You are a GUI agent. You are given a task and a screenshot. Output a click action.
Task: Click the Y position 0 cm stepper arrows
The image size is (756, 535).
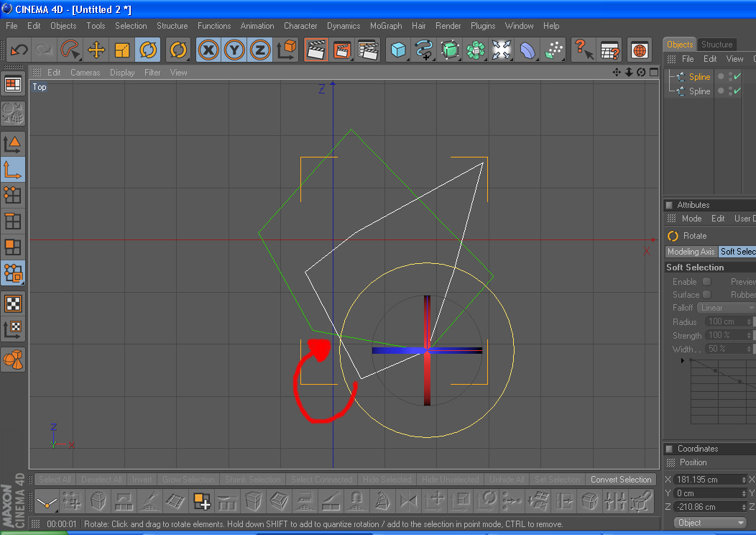(x=744, y=493)
